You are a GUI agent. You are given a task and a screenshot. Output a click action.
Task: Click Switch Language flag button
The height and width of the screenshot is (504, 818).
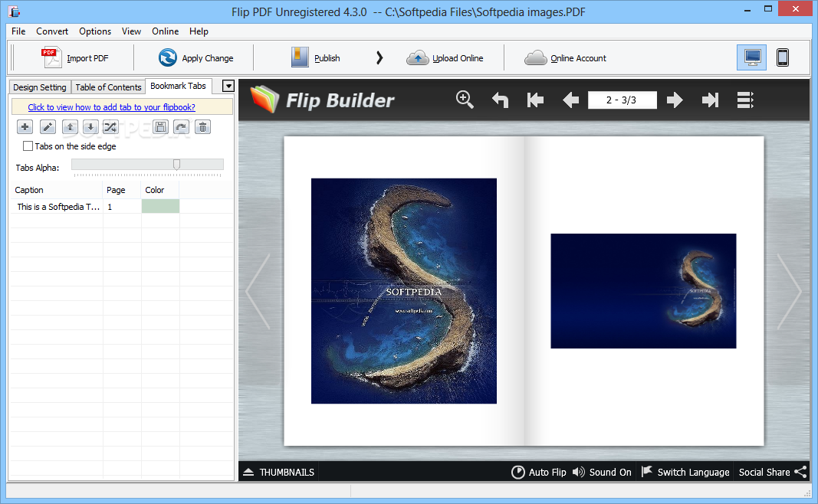pos(685,472)
